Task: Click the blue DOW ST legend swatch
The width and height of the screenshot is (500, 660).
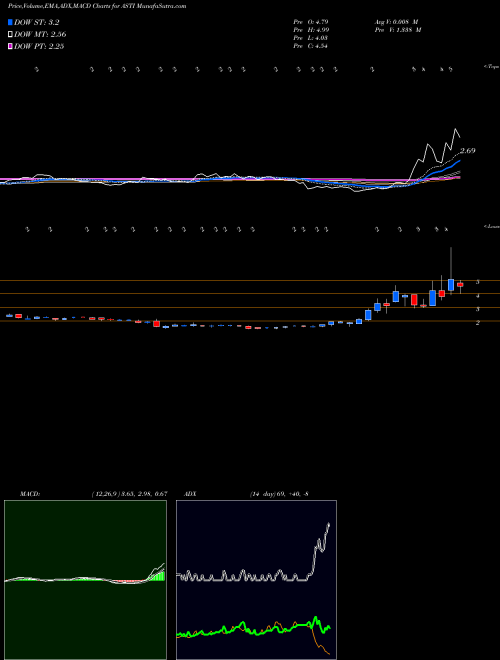Action: [x=10, y=22]
